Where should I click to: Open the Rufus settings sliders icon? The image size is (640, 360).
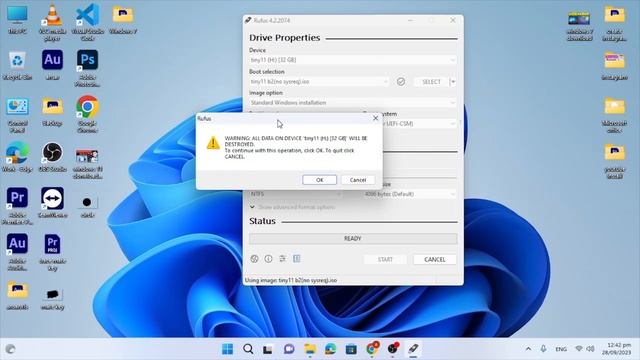coord(282,259)
